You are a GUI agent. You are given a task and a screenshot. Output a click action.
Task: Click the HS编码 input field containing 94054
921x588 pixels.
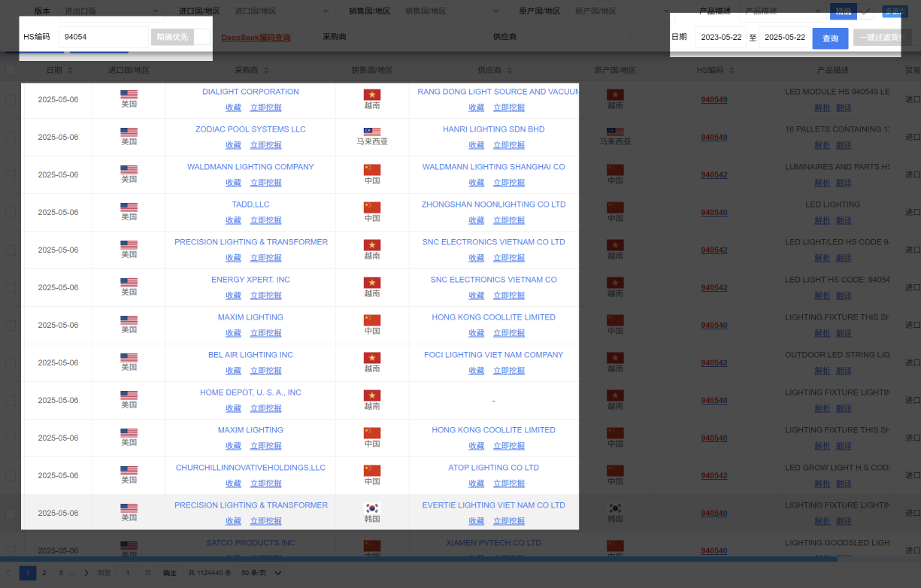coord(104,37)
